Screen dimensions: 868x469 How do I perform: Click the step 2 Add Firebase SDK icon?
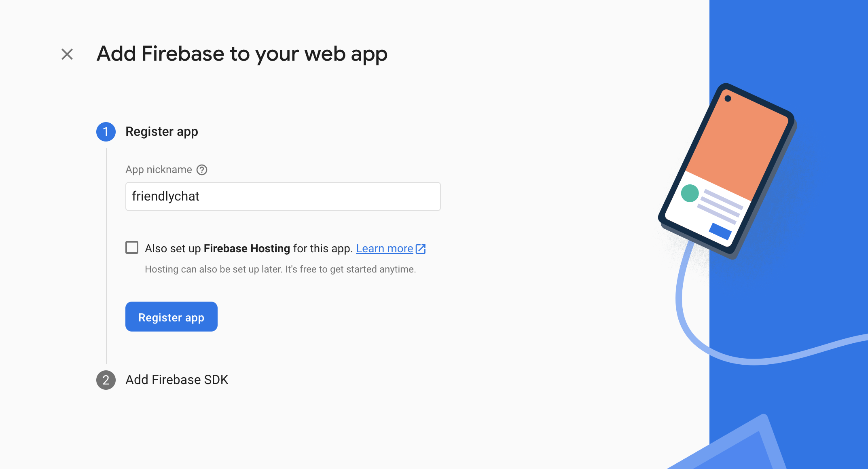coord(106,380)
